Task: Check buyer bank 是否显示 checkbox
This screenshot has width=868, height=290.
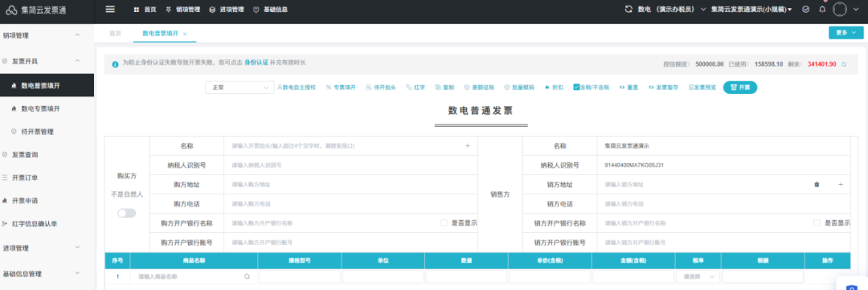Action: coord(444,223)
